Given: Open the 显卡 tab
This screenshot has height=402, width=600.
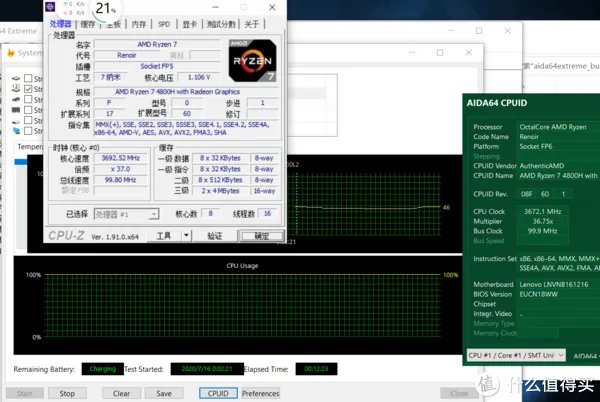Looking at the screenshot, I should 190,24.
